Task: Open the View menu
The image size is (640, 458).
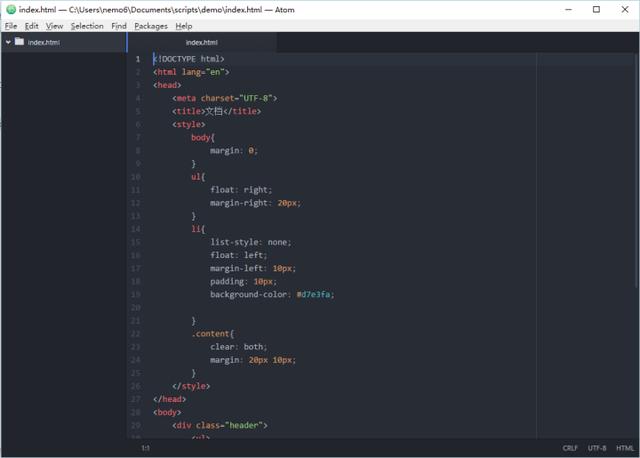Action: 54,25
